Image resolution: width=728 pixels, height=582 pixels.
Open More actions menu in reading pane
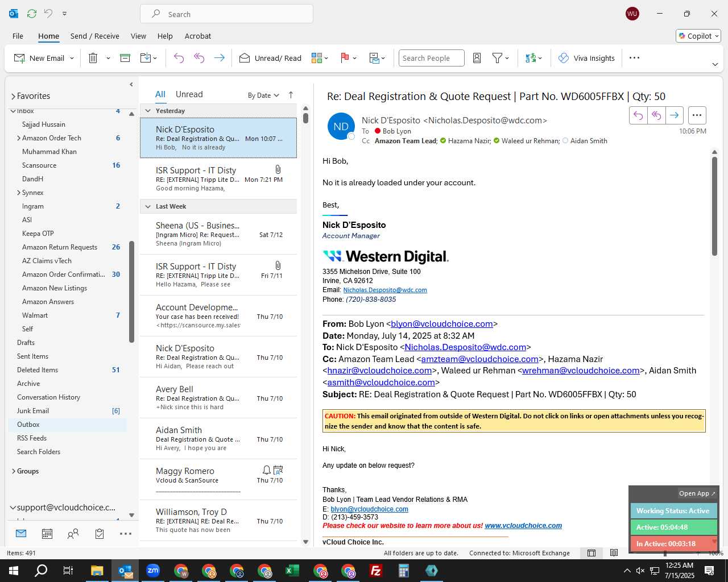pos(697,115)
